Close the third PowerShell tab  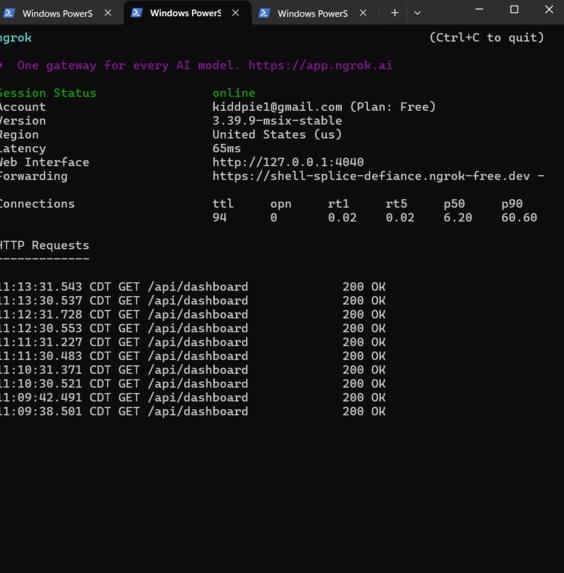[x=363, y=13]
